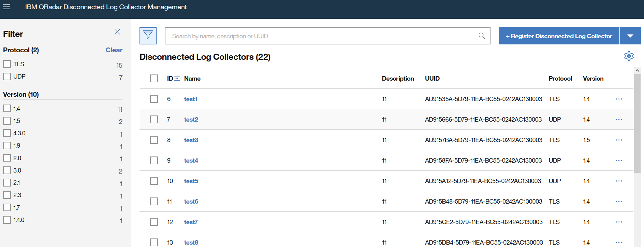Open overflow menu for test6 row
Viewport: 644px width, 247px height.
[619, 202]
